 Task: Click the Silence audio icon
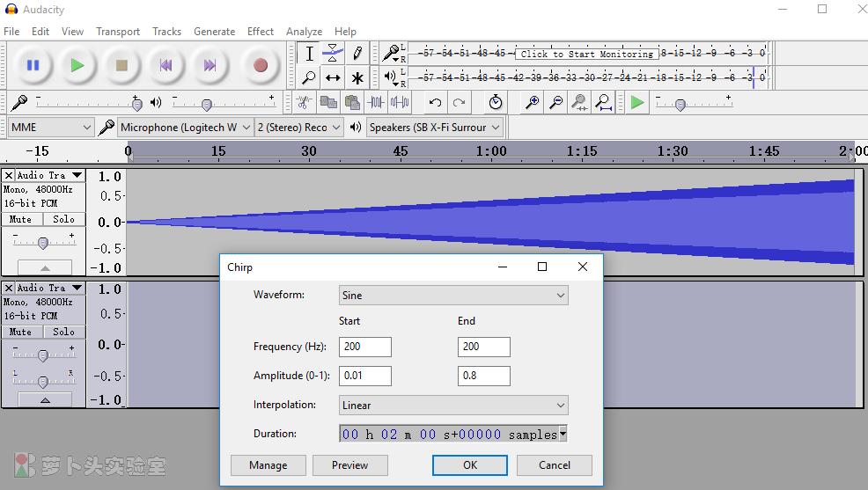[400, 102]
